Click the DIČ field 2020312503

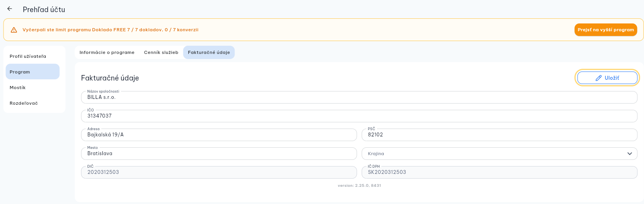point(219,172)
